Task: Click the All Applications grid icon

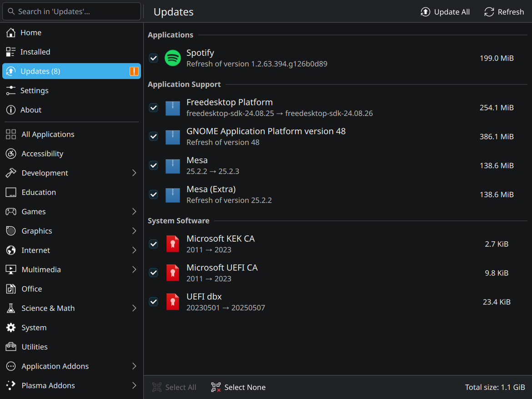Action: 11,134
